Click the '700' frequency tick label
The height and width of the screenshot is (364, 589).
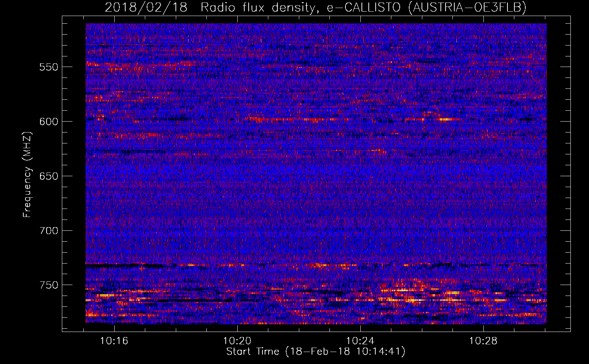(49, 231)
